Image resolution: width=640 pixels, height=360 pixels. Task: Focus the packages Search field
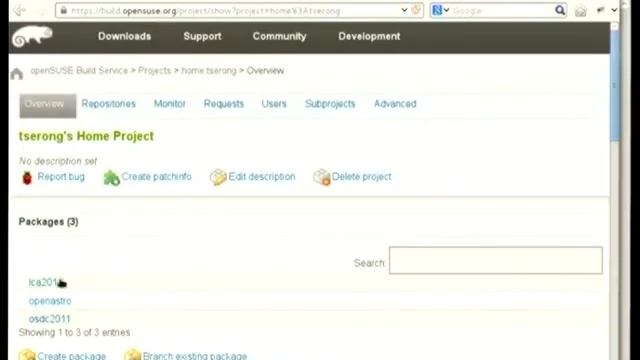[x=496, y=260]
